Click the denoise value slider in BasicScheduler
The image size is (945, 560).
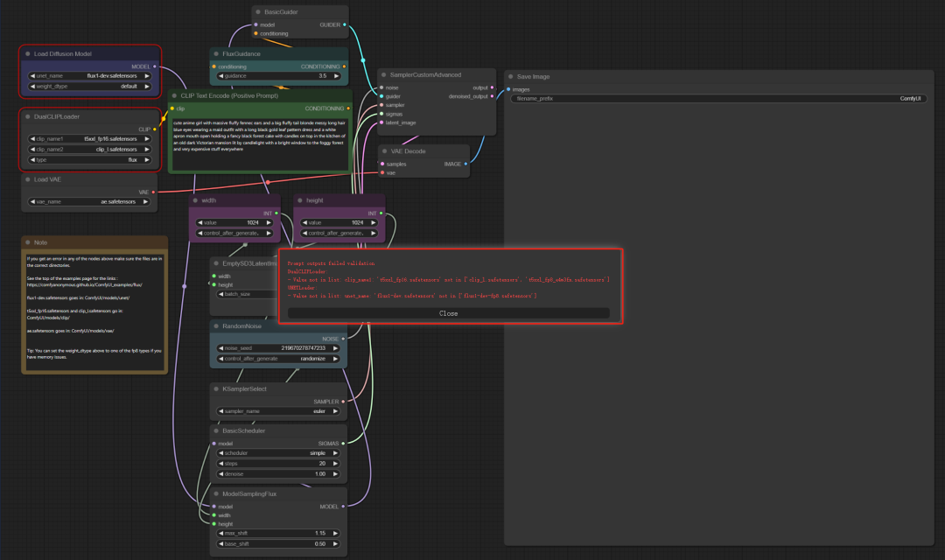278,474
